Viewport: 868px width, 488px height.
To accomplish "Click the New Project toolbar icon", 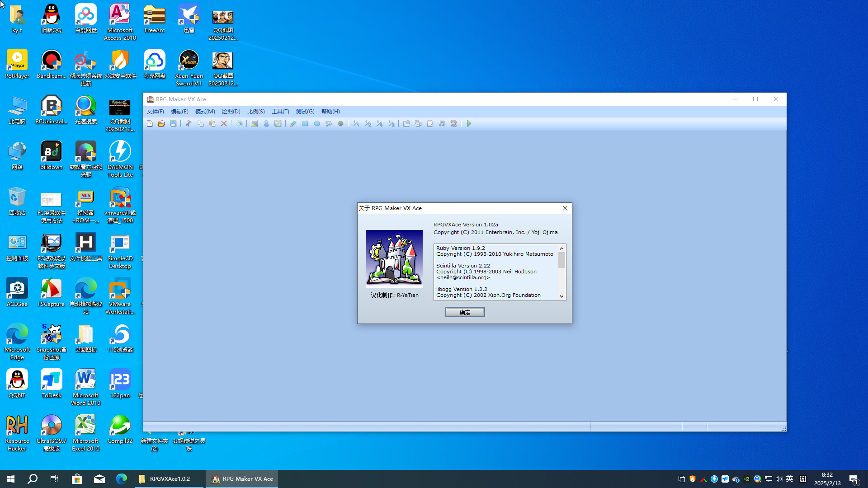I will click(150, 123).
